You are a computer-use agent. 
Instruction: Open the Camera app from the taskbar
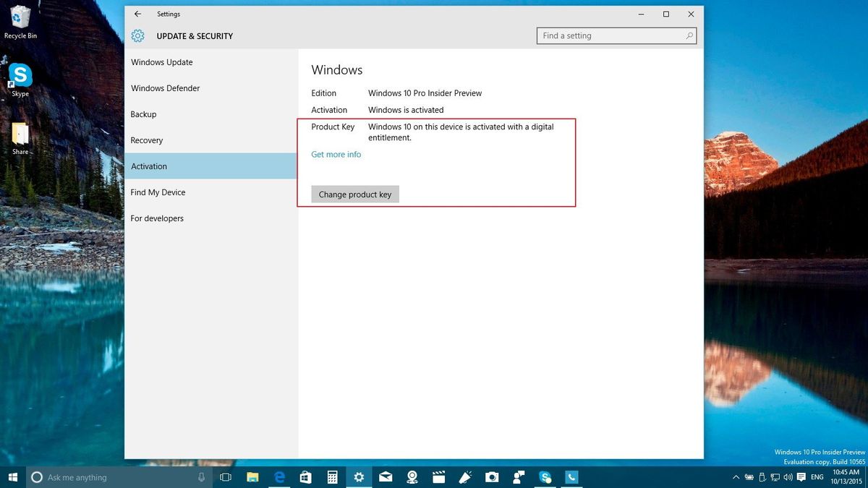coord(493,477)
